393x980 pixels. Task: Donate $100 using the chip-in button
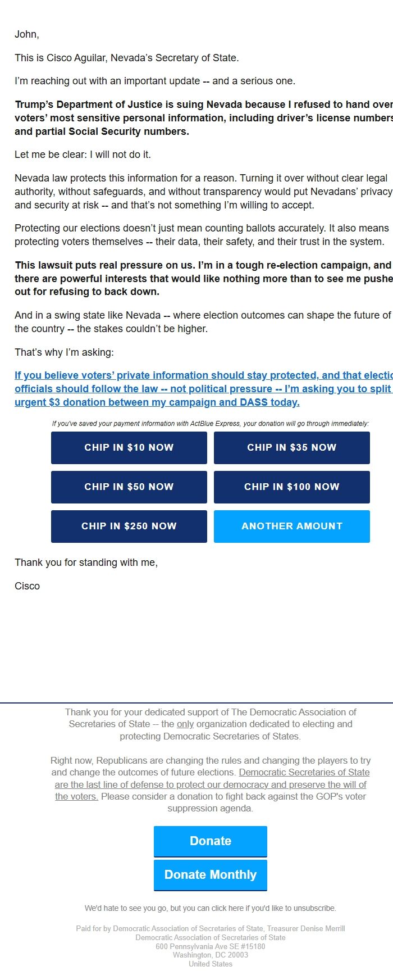click(291, 487)
